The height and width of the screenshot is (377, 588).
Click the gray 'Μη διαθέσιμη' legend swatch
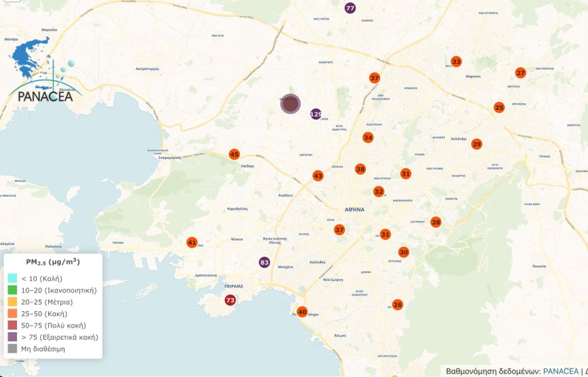[x=12, y=349]
